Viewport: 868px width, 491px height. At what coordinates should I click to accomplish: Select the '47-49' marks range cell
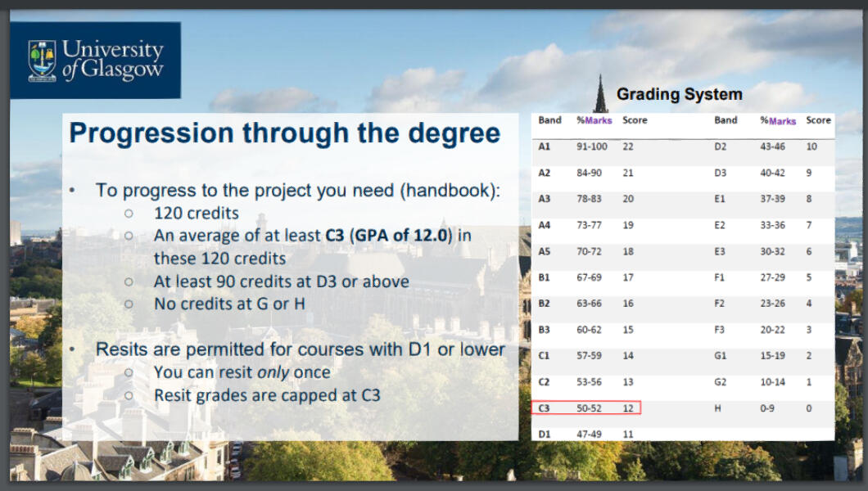click(x=589, y=434)
